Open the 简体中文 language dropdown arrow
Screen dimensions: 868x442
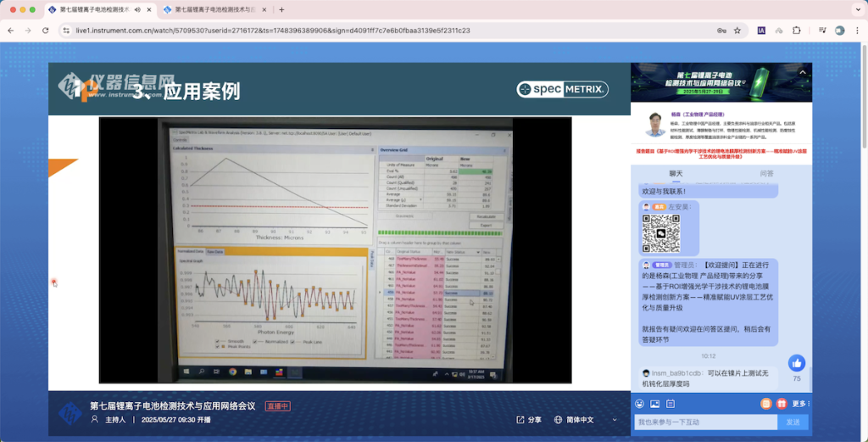coord(615,420)
